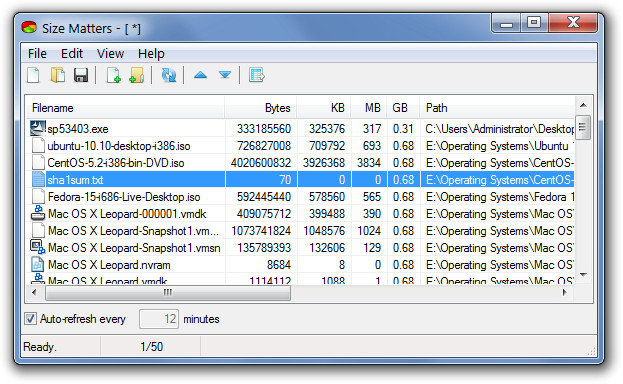Select the ubuntu-10.10-desktop-i386.iso filename

coord(119,146)
